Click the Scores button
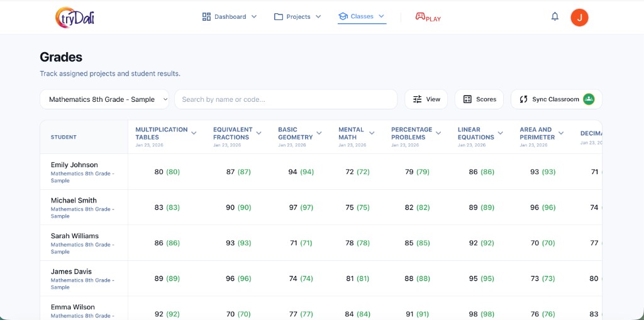The height and width of the screenshot is (320, 644). click(x=479, y=99)
